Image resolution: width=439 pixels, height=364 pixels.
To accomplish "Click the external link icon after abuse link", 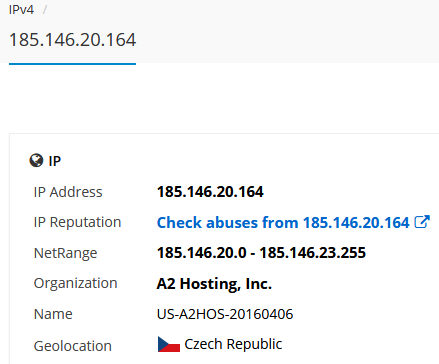I will pyautogui.click(x=422, y=222).
